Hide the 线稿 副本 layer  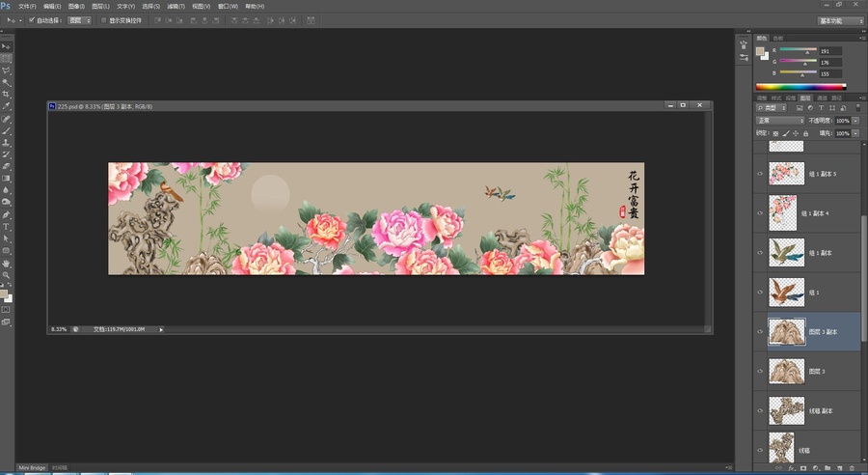[x=760, y=410]
